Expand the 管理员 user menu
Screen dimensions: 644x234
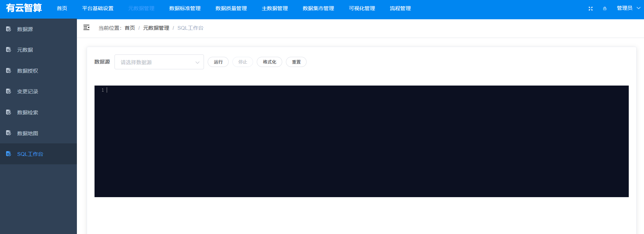tap(628, 8)
